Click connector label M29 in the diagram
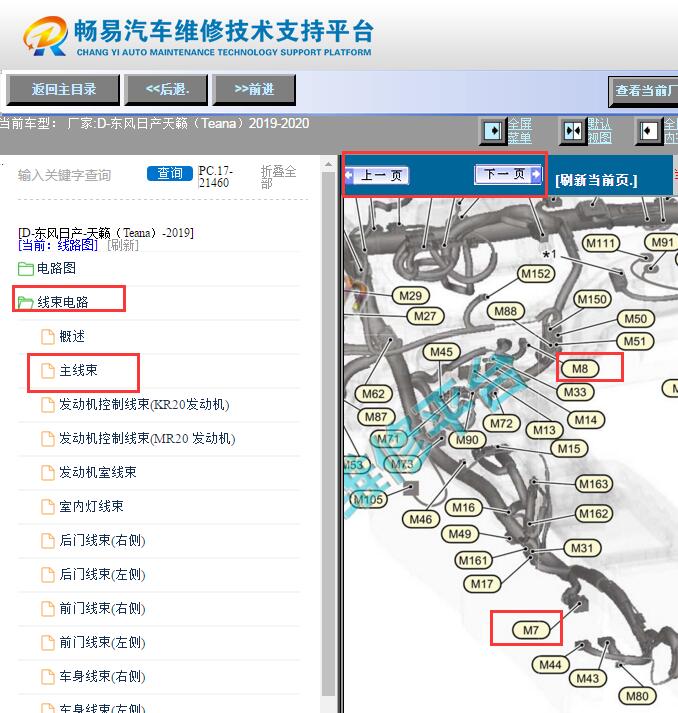 coord(411,296)
